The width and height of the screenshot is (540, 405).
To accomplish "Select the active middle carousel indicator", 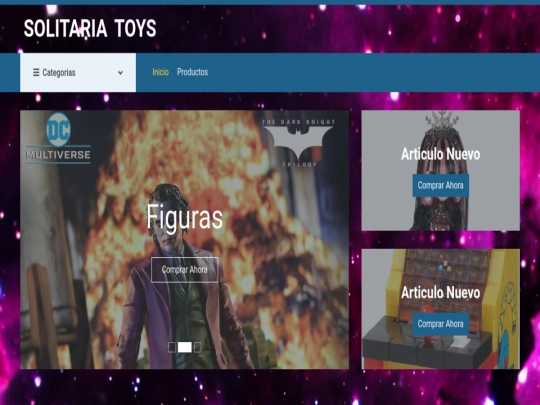I will [x=185, y=347].
